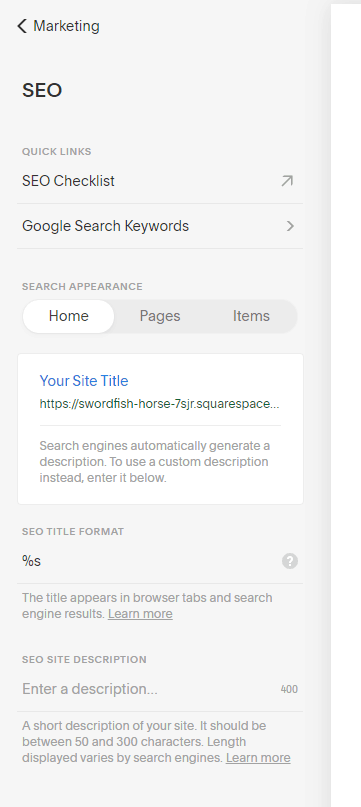Click the search preview description text

[x=155, y=462]
